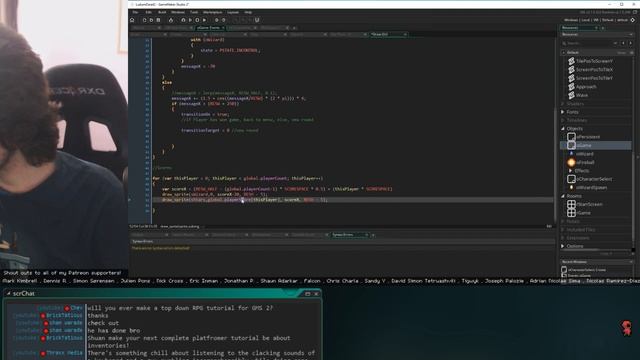The height and width of the screenshot is (360, 640).
Task: Open the target settings icon beside Default
Action: coord(633,20)
